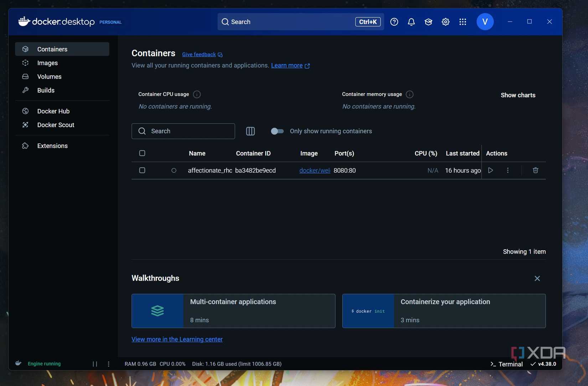Open the engine options menu at bottom left

click(x=109, y=364)
